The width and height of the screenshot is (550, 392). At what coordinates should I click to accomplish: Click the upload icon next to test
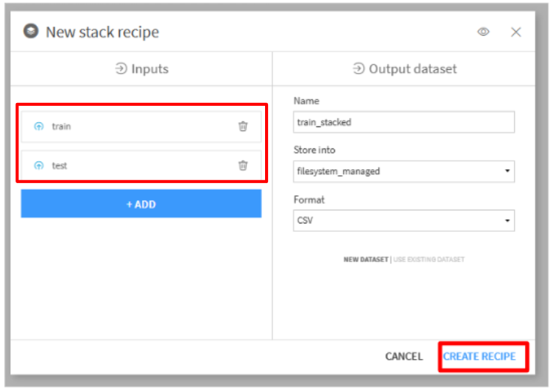[x=39, y=165]
